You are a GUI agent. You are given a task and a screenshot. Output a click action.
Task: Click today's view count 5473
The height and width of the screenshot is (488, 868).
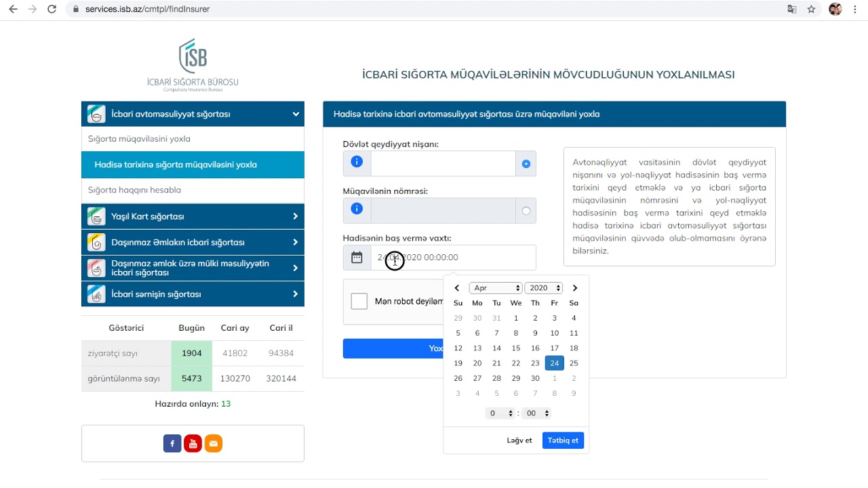192,379
